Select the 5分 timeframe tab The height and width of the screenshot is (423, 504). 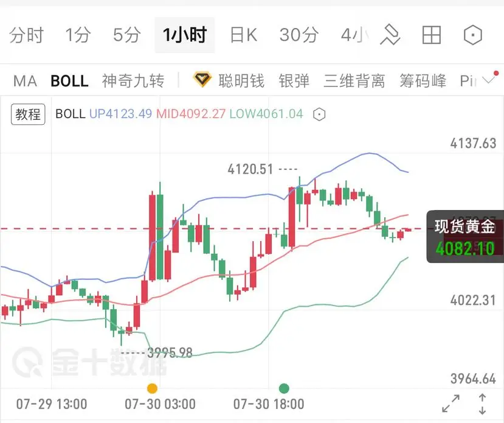126,35
